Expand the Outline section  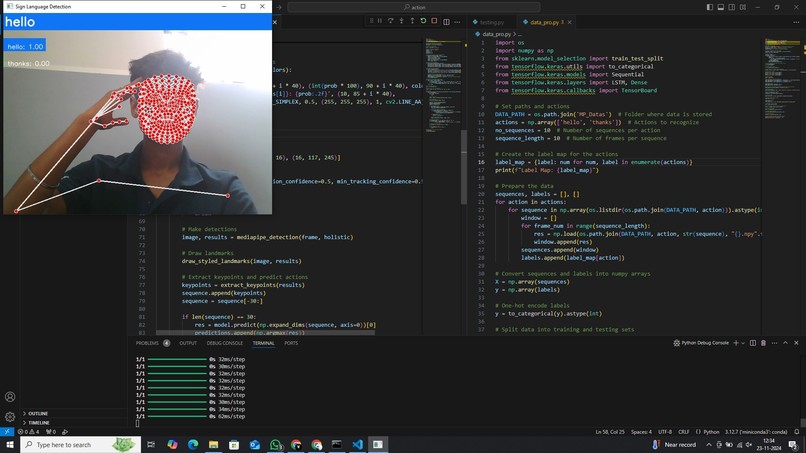74,413
